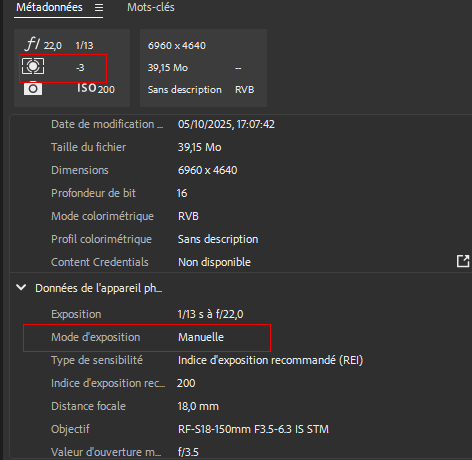Select the Type de sensibilité label

[97, 360]
